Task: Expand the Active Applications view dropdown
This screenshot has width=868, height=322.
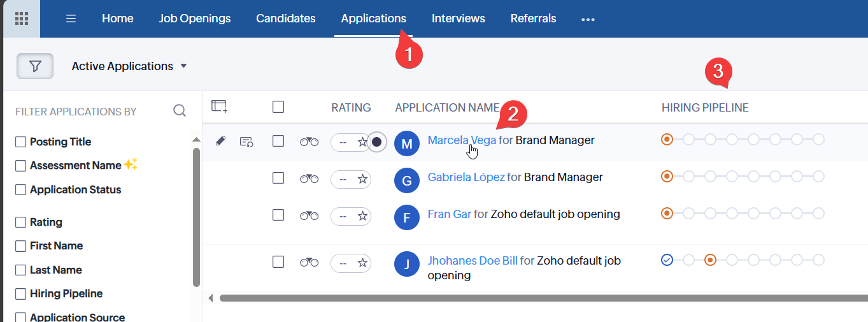Action: pyautogui.click(x=183, y=66)
